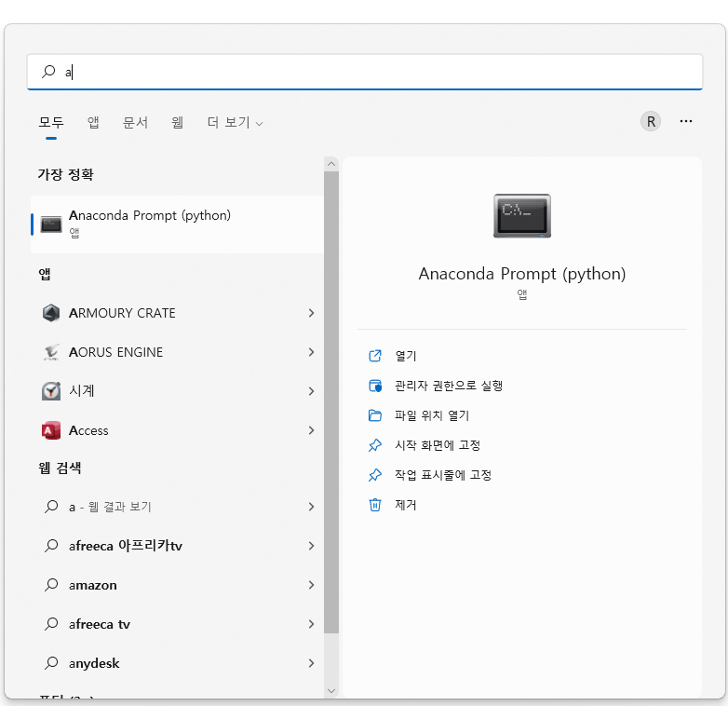Expand the 시계 chevron arrow
Screen dimensions: 728x706
pyautogui.click(x=312, y=391)
